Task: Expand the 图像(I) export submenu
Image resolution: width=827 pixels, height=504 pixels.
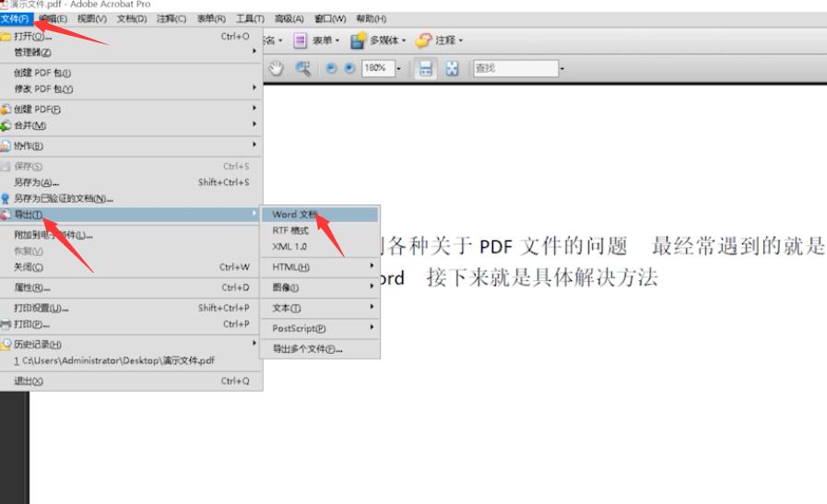Action: (320, 287)
